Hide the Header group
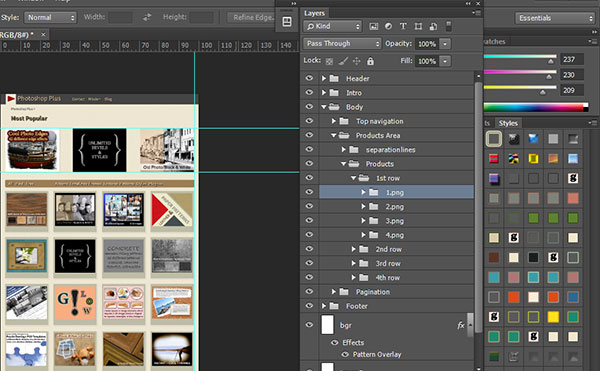 309,78
